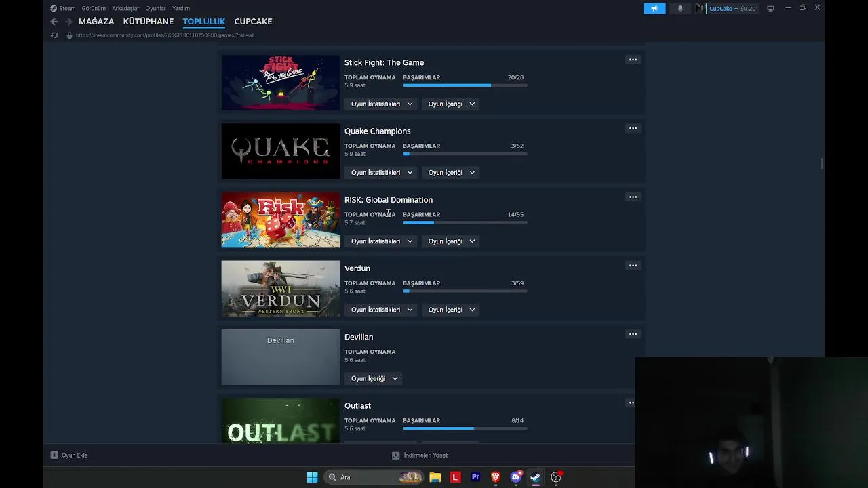Open the CupCake profile avatar
868x488 pixels.
click(701, 8)
